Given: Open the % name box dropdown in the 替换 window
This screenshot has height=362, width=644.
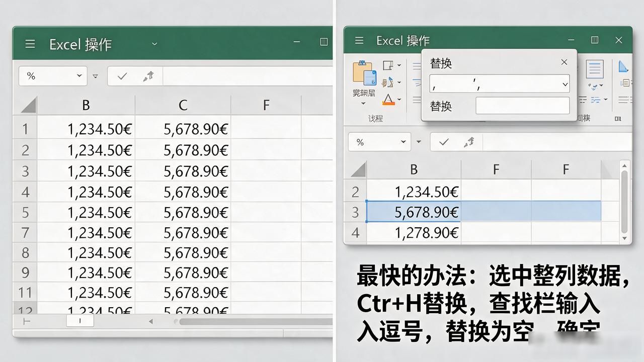Looking at the screenshot, I should [x=404, y=142].
